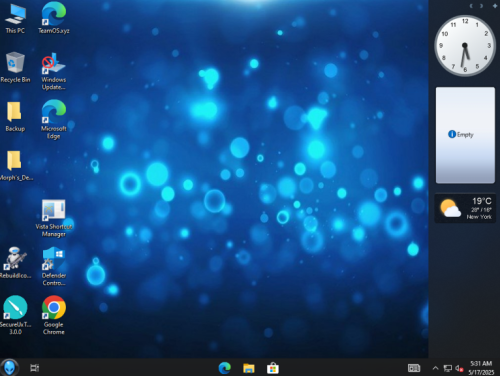Select the Backup folder
Image resolution: width=500 pixels, height=376 pixels.
(15, 117)
